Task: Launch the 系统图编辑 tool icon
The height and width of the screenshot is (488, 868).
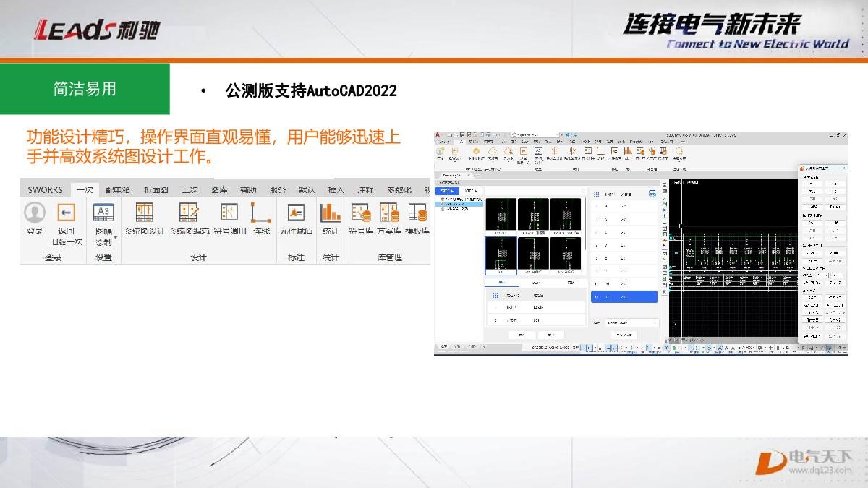Action: (x=189, y=213)
